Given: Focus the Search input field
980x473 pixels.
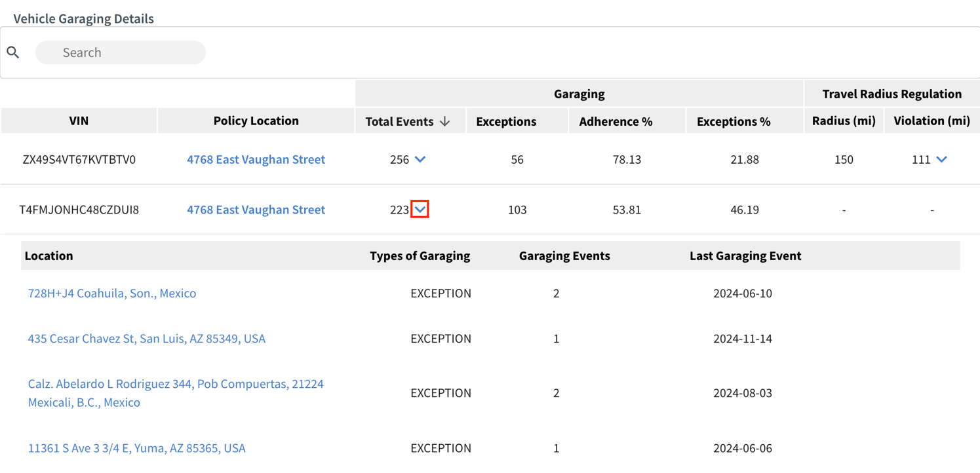Looking at the screenshot, I should [x=121, y=52].
